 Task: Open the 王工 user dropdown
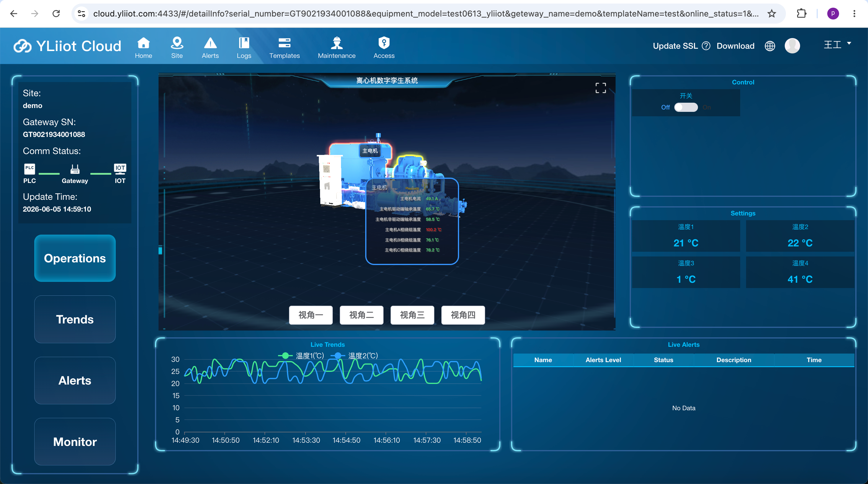tap(837, 45)
